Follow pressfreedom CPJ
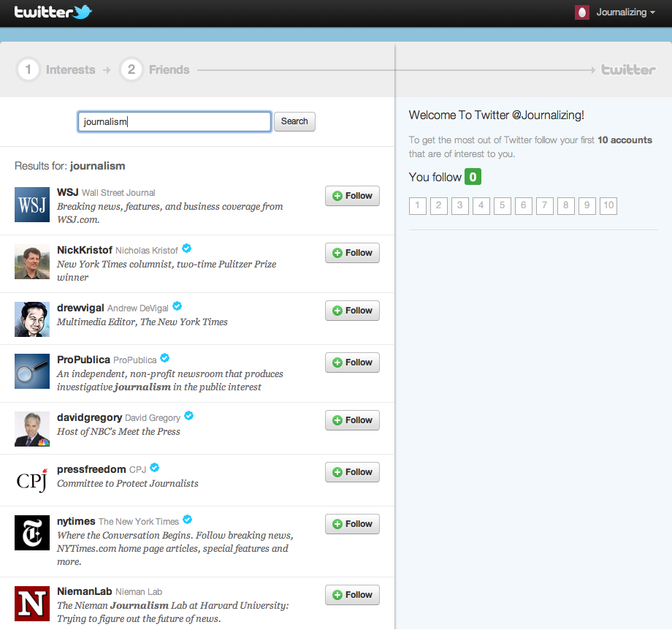This screenshot has height=630, width=672. 352,472
